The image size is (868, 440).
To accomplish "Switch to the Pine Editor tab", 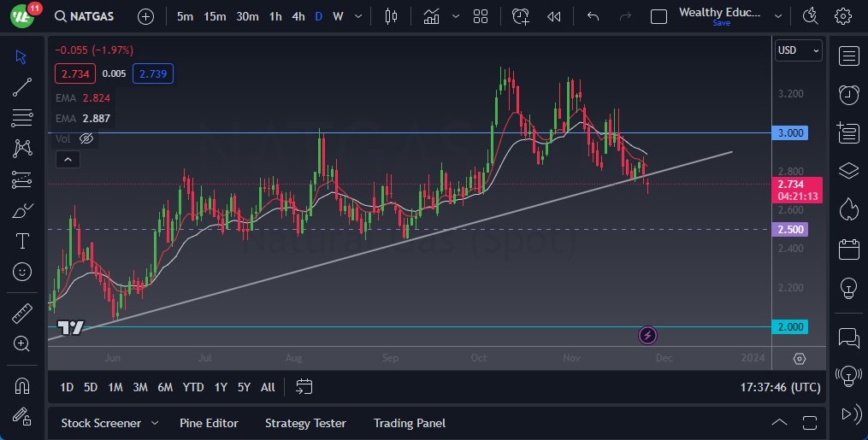I will click(x=209, y=423).
